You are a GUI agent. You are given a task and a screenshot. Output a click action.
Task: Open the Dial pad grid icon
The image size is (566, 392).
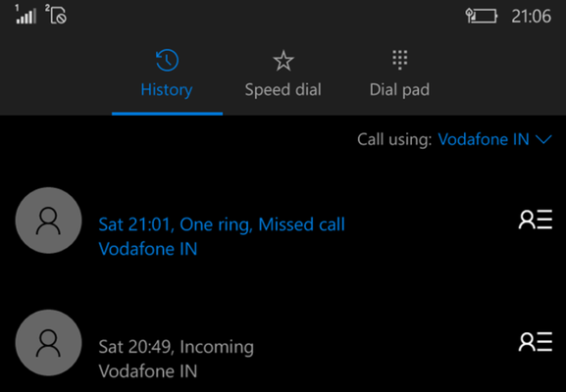pyautogui.click(x=399, y=60)
